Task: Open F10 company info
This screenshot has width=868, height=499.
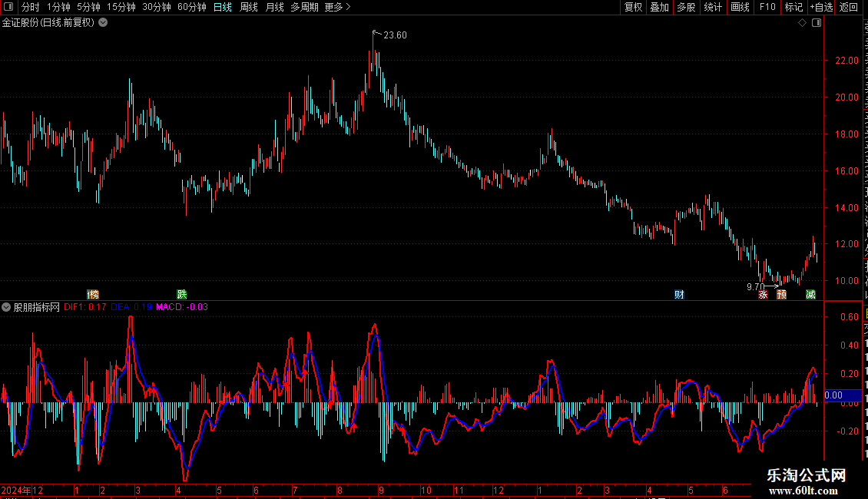Action: (x=767, y=7)
